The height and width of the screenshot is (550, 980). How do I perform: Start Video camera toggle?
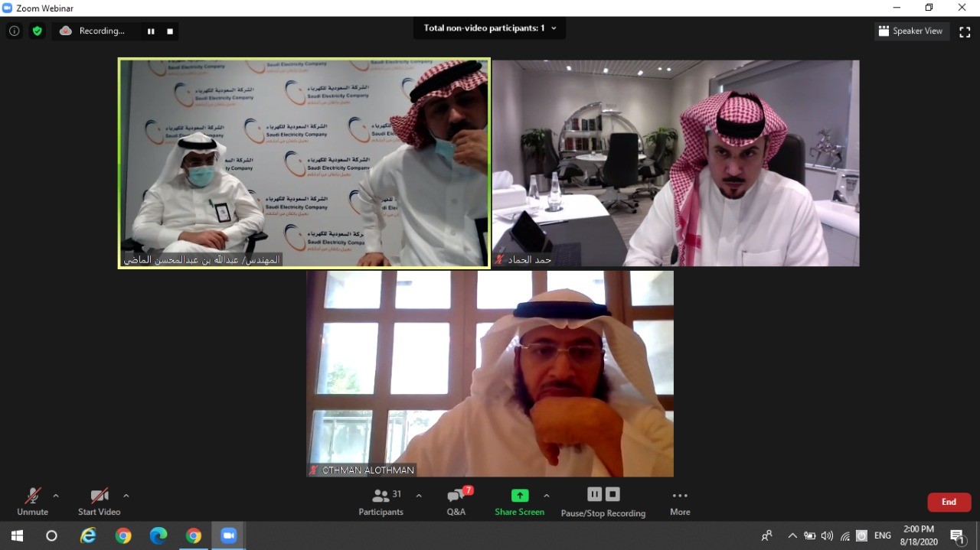click(100, 503)
